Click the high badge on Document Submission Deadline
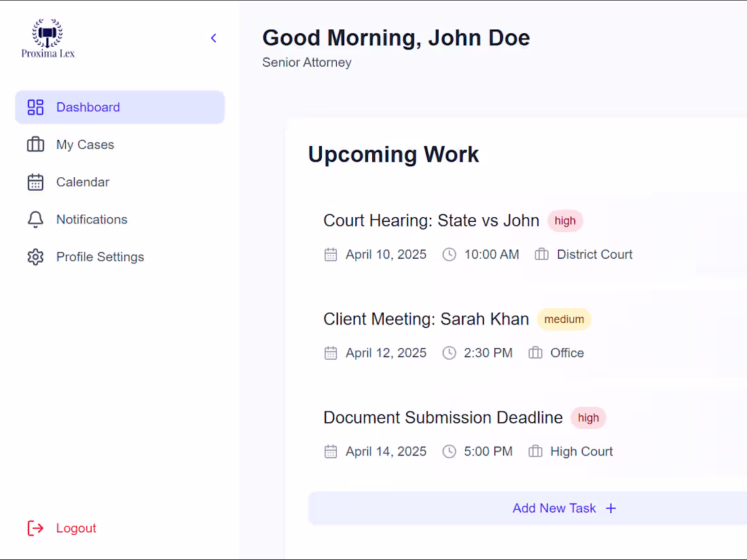The width and height of the screenshot is (747, 560). (x=588, y=418)
